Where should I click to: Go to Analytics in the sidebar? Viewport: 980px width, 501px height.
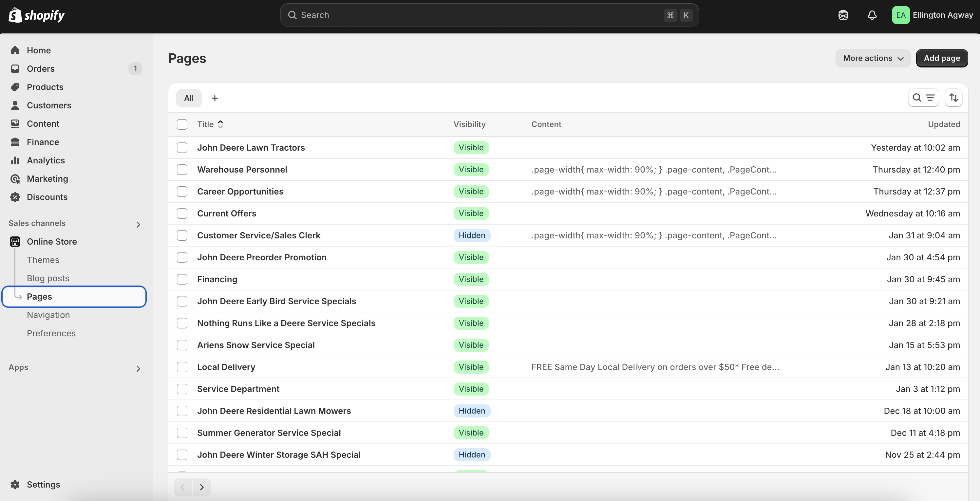46,160
